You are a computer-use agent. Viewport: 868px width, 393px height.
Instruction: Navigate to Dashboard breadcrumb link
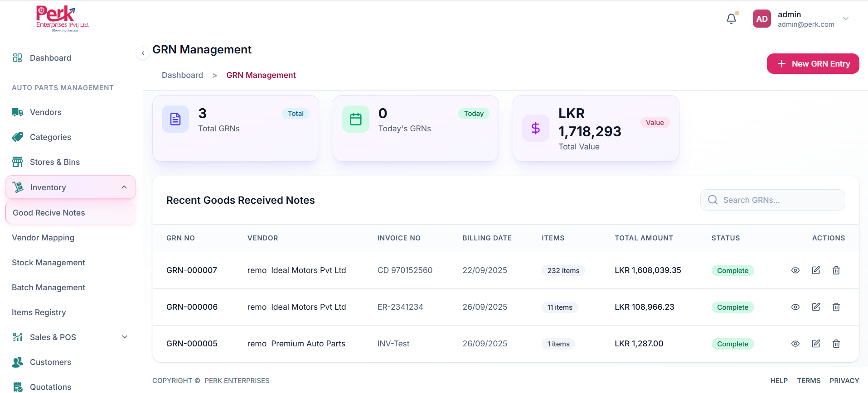tap(182, 75)
